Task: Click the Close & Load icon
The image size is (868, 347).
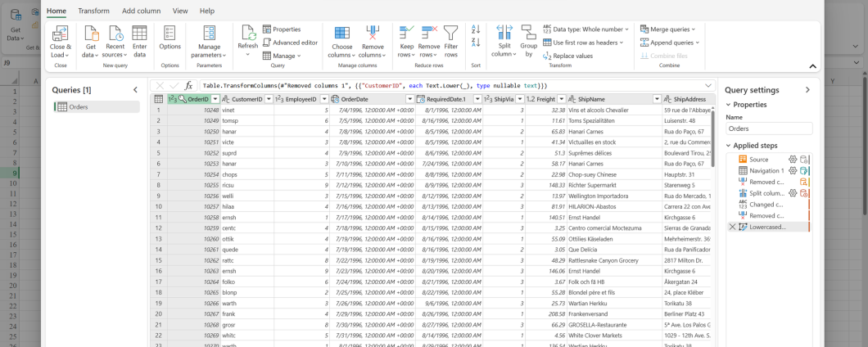Action: point(60,34)
